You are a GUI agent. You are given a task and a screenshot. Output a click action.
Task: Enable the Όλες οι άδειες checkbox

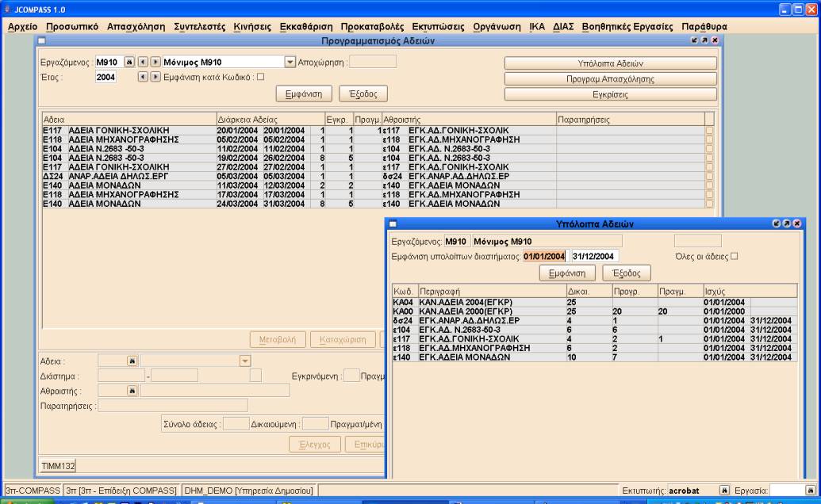734,256
